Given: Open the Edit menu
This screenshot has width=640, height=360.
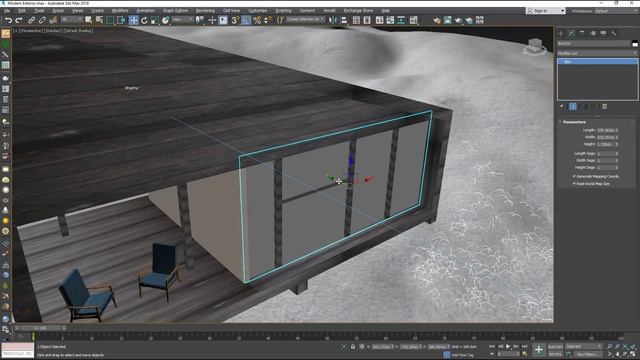Looking at the screenshot, I should [22, 11].
